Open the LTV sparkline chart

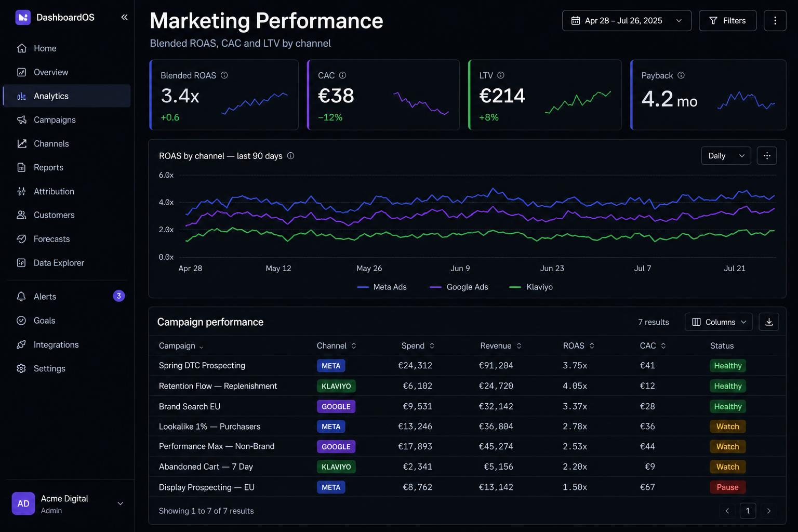pos(578,101)
